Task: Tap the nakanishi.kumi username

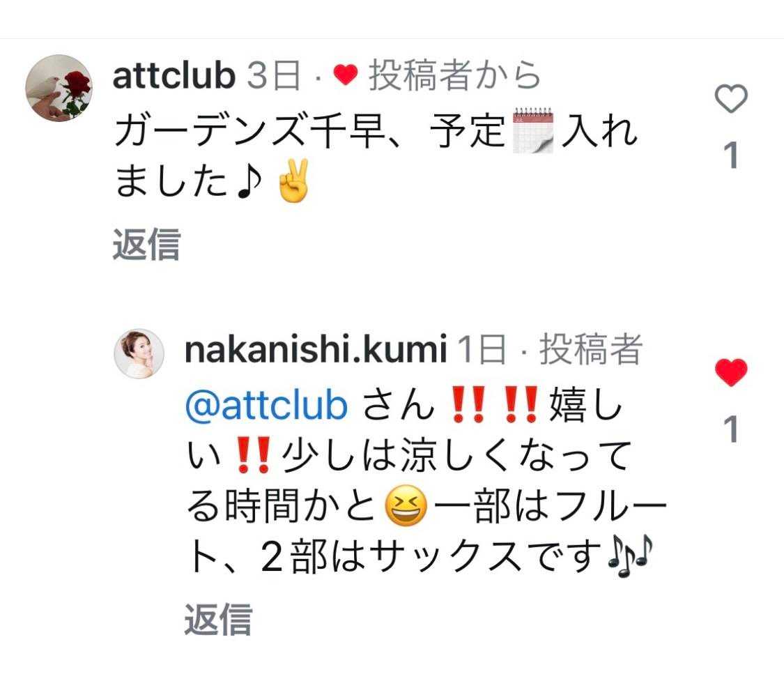Action: (316, 349)
